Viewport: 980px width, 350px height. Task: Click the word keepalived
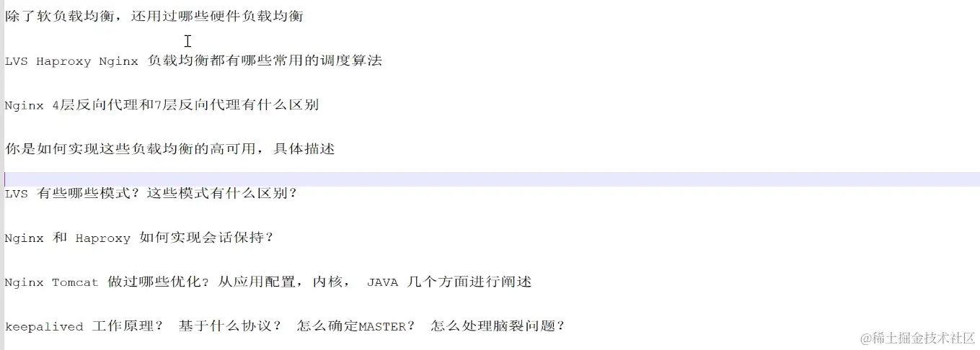tap(44, 327)
